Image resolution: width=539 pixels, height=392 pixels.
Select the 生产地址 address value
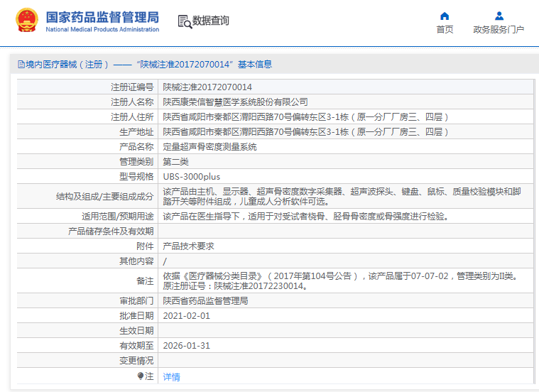[x=305, y=131]
